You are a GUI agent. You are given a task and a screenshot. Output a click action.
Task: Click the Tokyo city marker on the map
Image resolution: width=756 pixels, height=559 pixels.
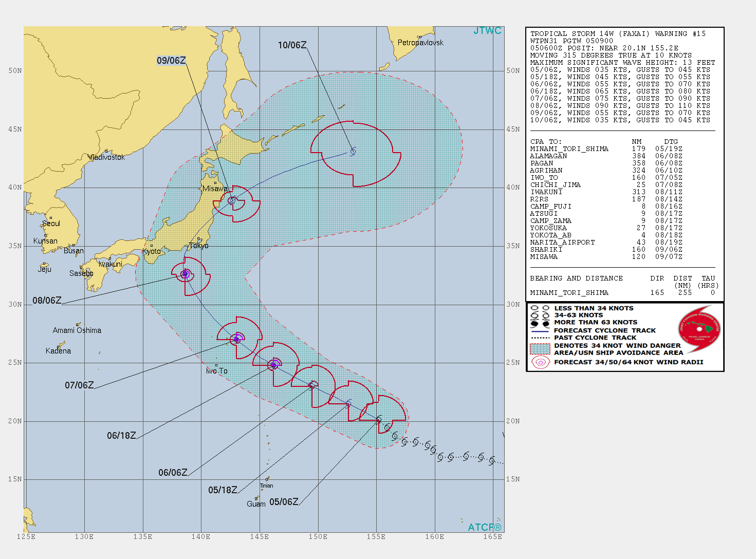pyautogui.click(x=199, y=239)
